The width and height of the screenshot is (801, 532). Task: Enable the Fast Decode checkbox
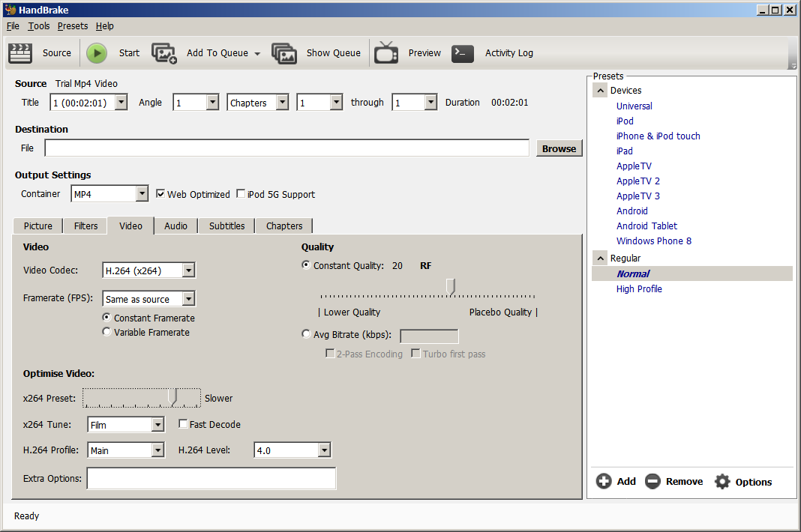(183, 424)
